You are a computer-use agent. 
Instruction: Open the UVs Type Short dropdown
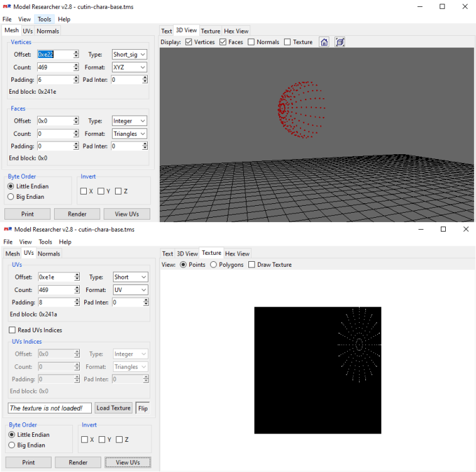click(130, 277)
